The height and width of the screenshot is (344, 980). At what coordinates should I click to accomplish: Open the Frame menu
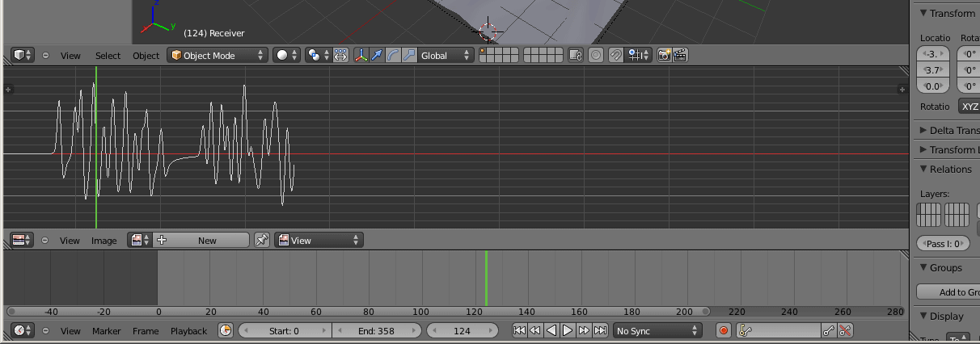click(146, 331)
